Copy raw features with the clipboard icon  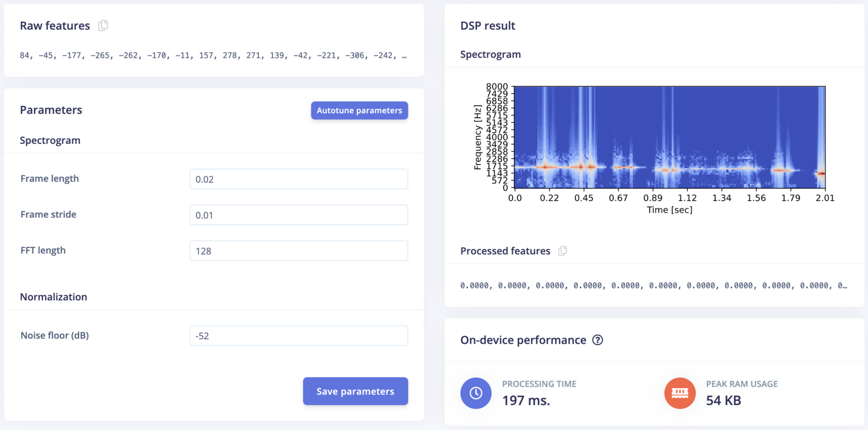point(103,25)
